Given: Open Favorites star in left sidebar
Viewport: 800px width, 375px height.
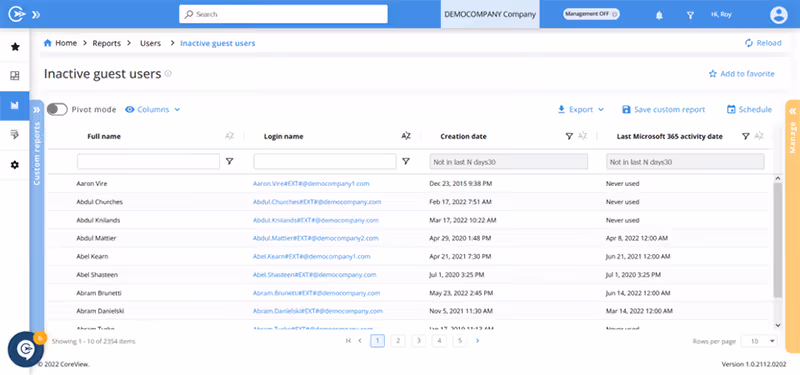Looking at the screenshot, I should tap(15, 47).
